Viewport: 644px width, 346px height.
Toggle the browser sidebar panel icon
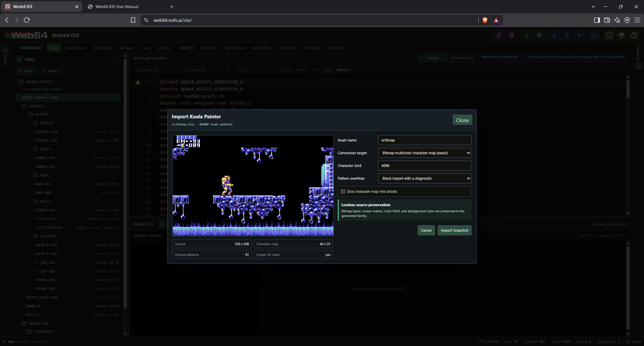[597, 20]
